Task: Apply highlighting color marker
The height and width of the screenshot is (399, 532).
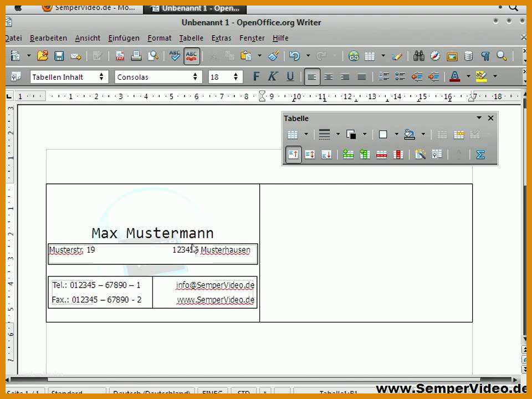Action: tap(482, 76)
